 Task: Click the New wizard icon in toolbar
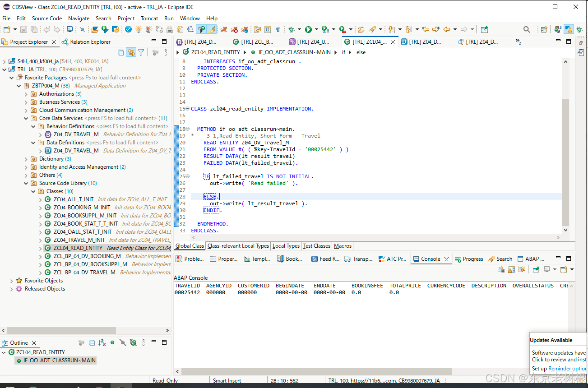click(x=7, y=29)
